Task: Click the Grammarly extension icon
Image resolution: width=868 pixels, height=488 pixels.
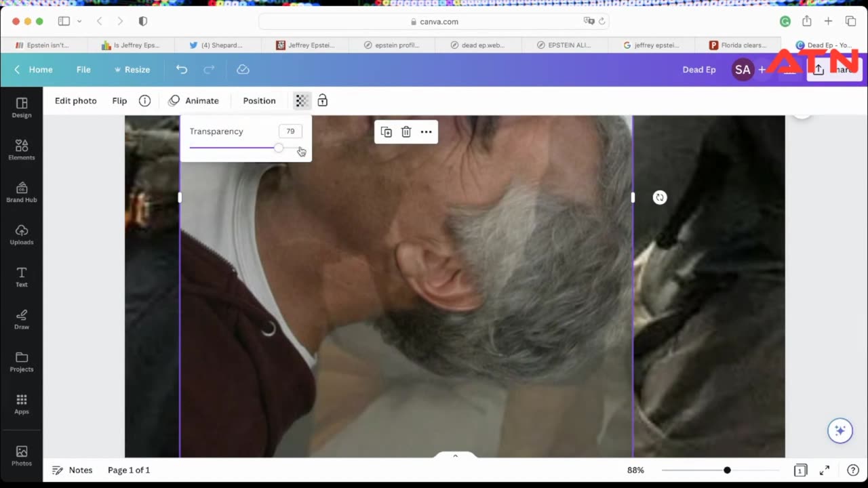Action: [785, 21]
